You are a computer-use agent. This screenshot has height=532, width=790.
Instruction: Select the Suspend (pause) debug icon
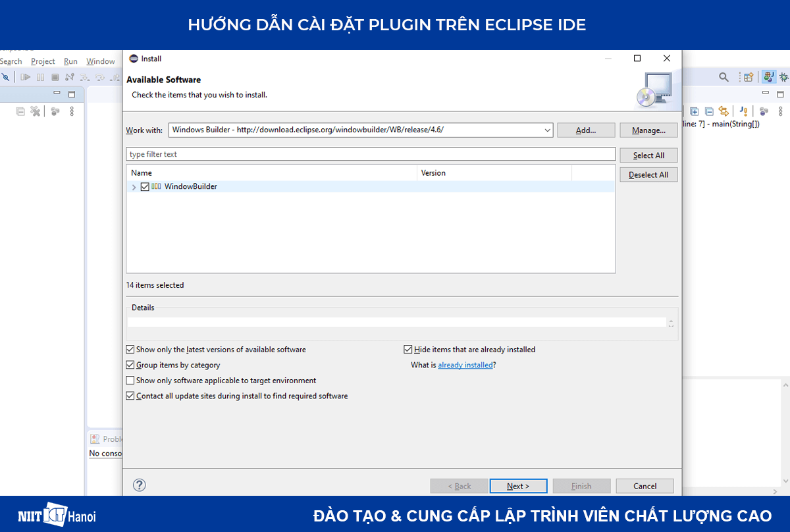pyautogui.click(x=40, y=77)
